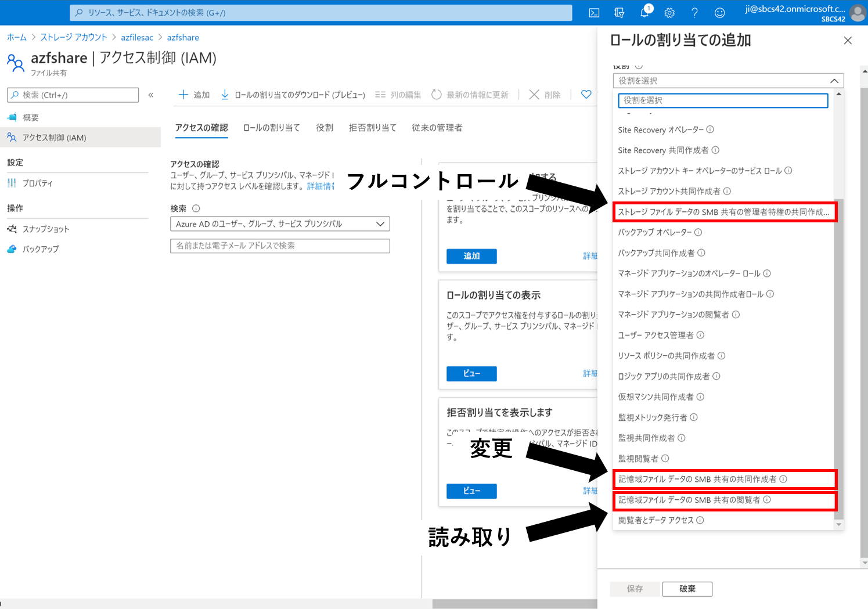Click ストレージ アカウント breadcrumb link
Screen dimensions: 868x609
pyautogui.click(x=74, y=37)
